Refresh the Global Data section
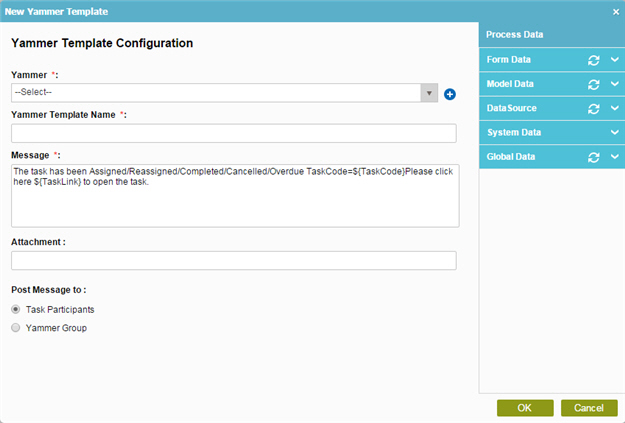 point(594,157)
